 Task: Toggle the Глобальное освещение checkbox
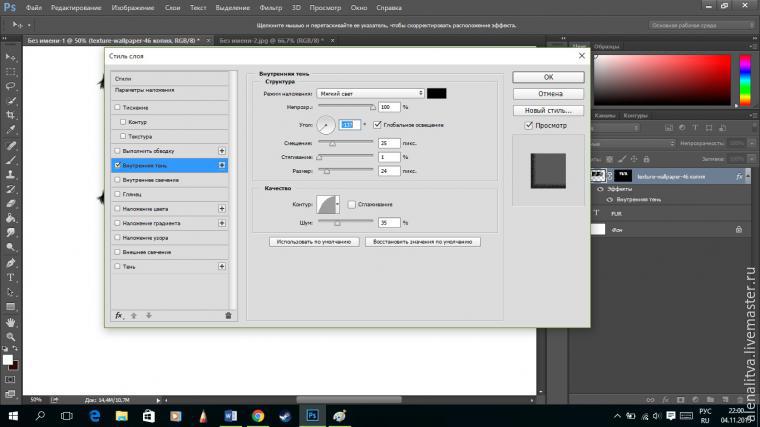(377, 125)
